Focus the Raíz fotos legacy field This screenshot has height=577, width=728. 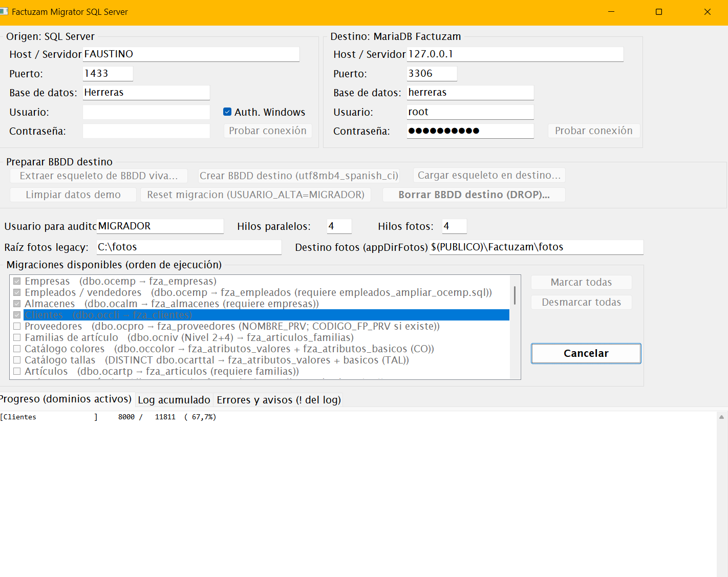coord(189,247)
